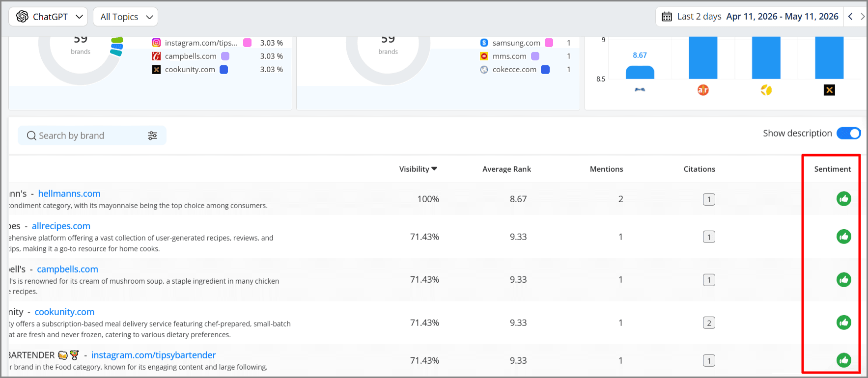Click the Allrecipes logo under the chart
Image resolution: width=868 pixels, height=378 pixels.
[x=703, y=90]
